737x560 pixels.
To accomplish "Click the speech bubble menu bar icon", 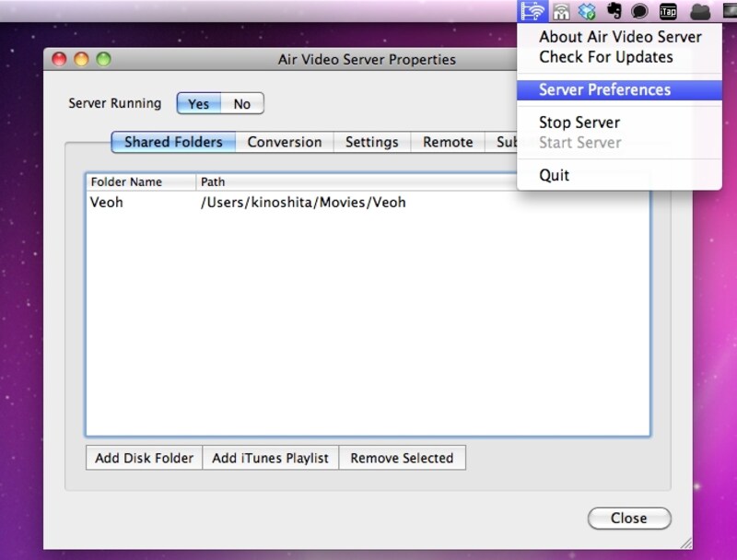I will pos(639,11).
